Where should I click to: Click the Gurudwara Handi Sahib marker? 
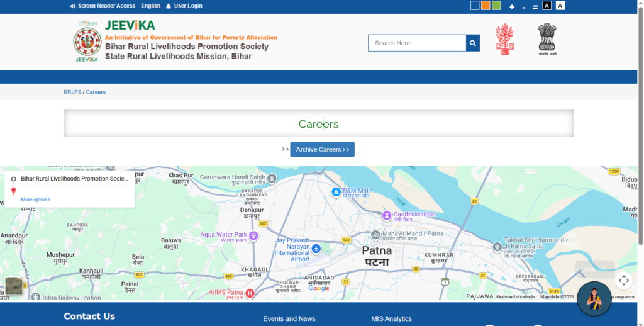click(x=272, y=178)
